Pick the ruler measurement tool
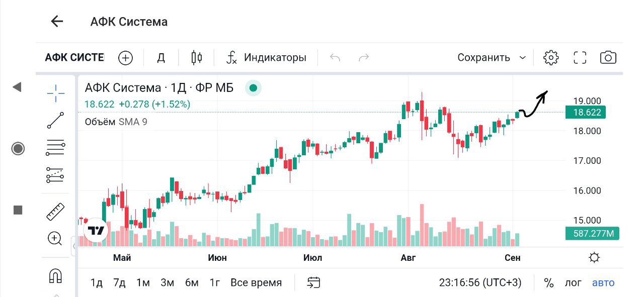 [x=55, y=212]
